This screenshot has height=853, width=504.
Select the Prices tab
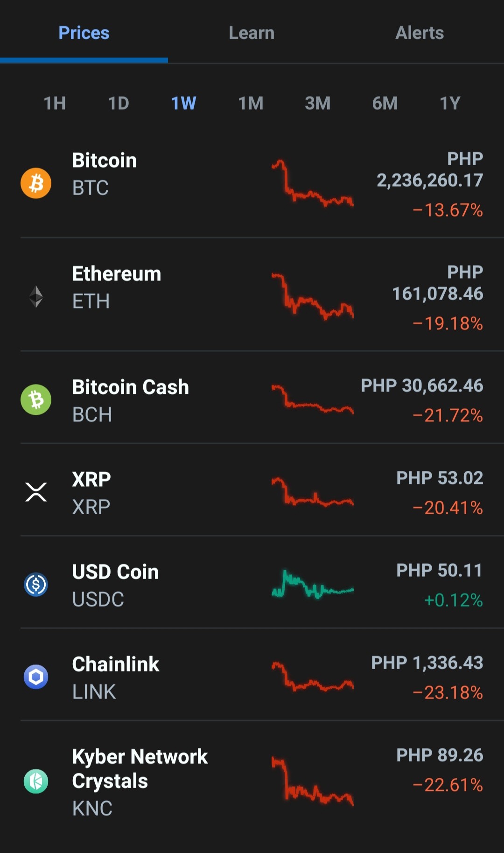(84, 33)
